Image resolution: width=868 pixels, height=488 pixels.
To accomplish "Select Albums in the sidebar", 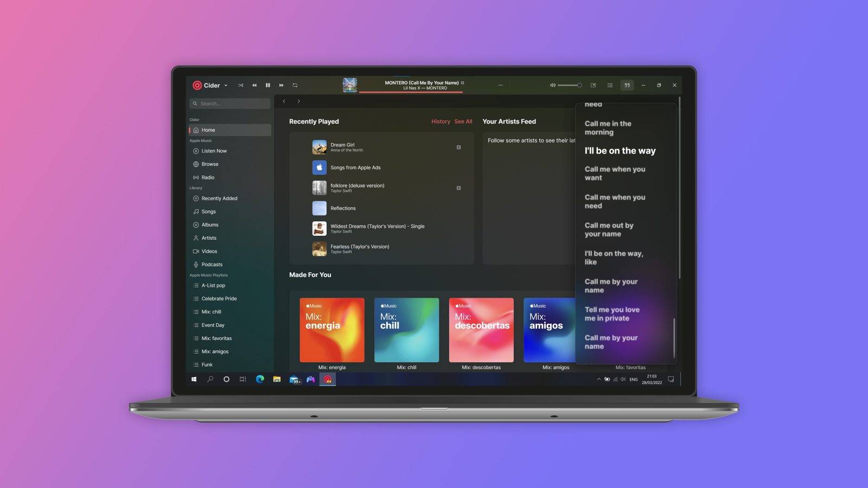I will coord(209,224).
